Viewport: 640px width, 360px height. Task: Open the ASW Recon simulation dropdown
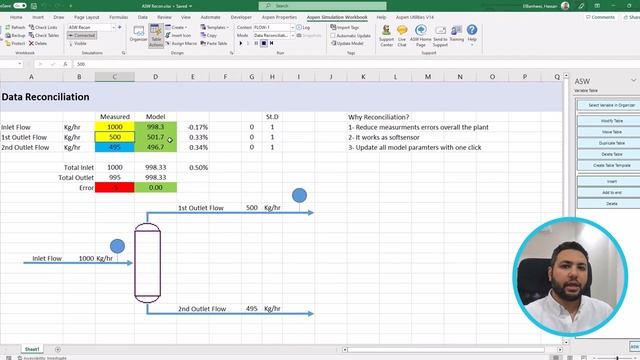click(x=113, y=27)
